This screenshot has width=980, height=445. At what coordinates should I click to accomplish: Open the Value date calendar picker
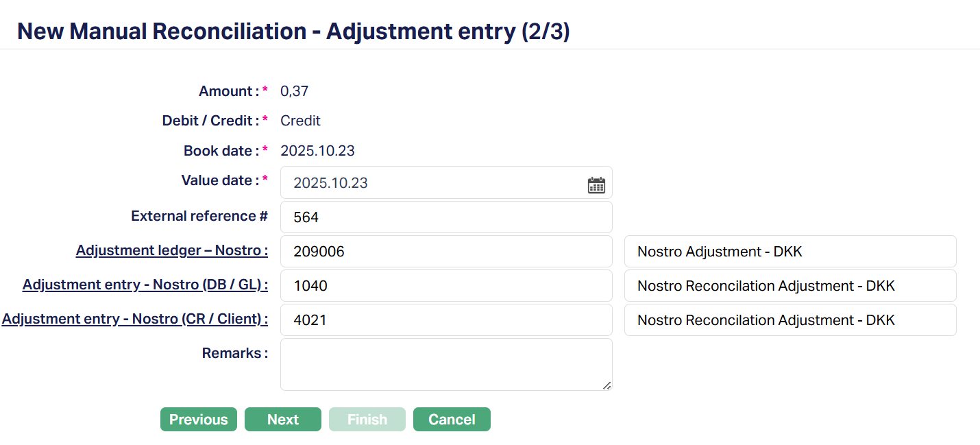(x=596, y=184)
